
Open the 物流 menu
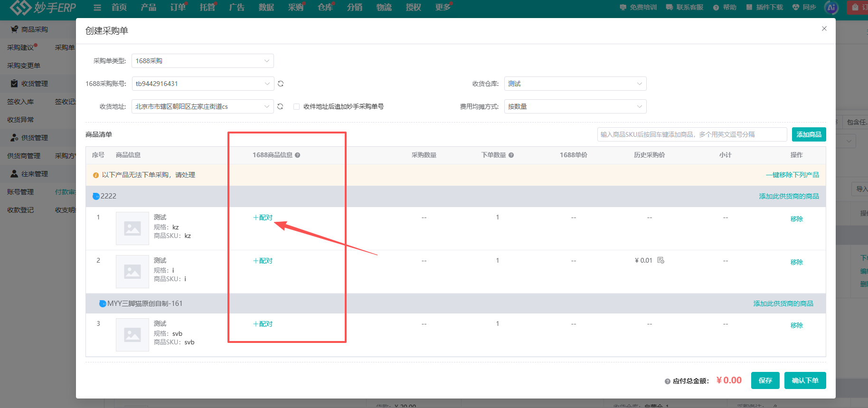[384, 8]
